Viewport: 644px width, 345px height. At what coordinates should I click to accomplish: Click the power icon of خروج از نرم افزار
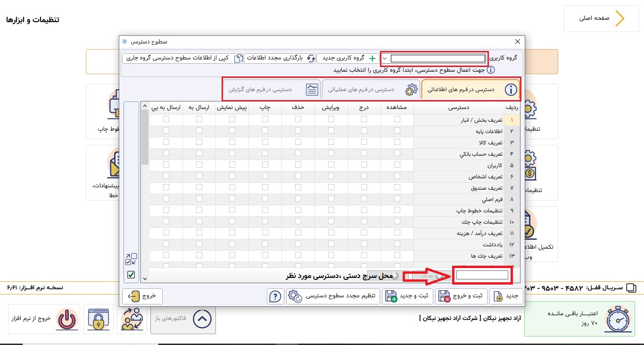pos(68,319)
